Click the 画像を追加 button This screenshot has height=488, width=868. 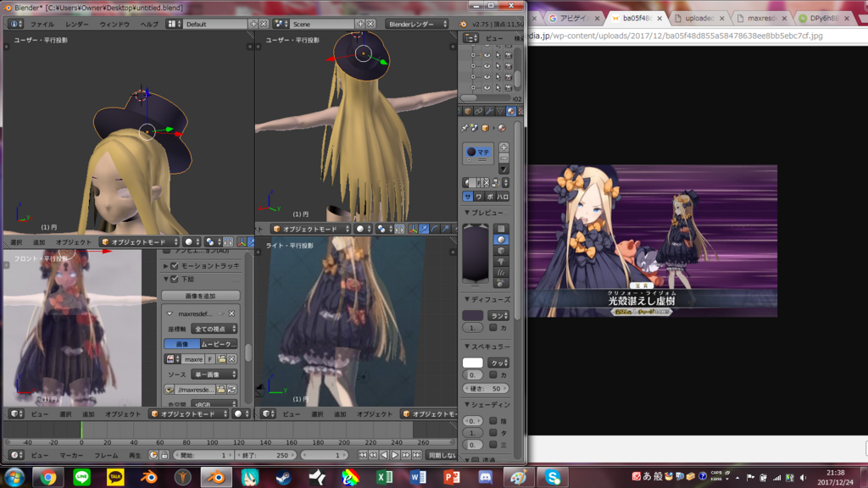click(x=200, y=296)
